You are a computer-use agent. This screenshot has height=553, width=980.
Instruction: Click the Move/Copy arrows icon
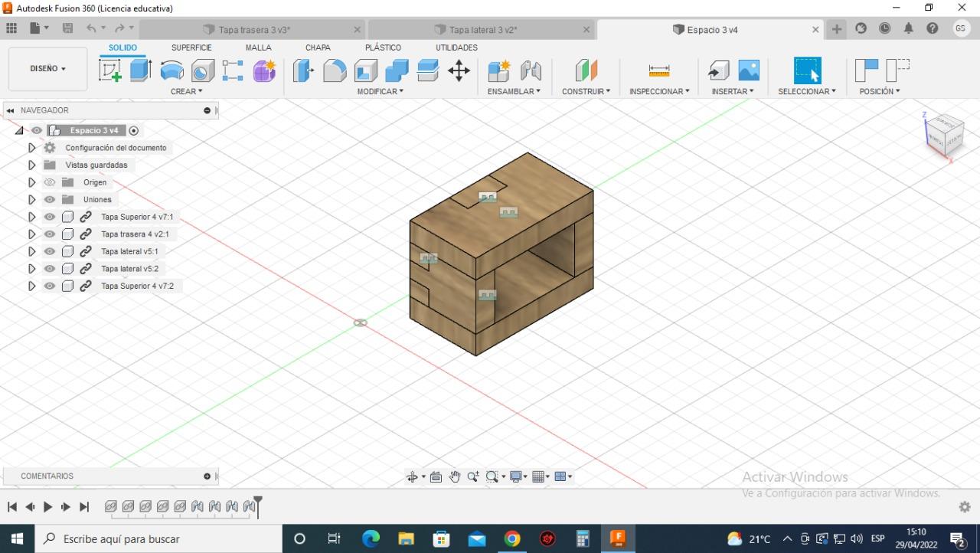pyautogui.click(x=459, y=71)
